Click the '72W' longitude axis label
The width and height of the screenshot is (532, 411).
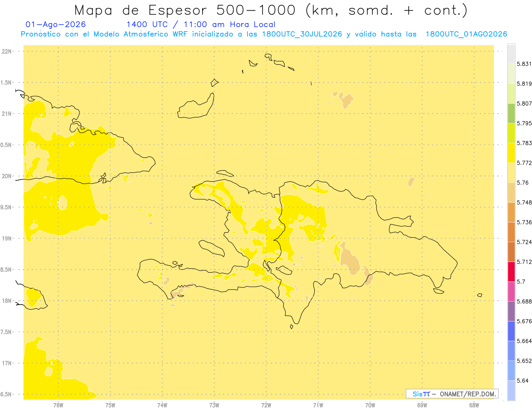pos(266,405)
